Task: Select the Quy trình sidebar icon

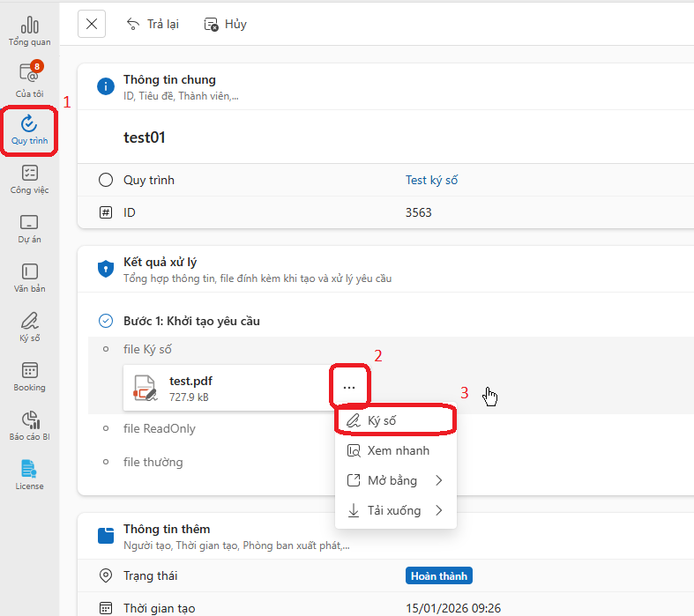Action: coord(29,130)
